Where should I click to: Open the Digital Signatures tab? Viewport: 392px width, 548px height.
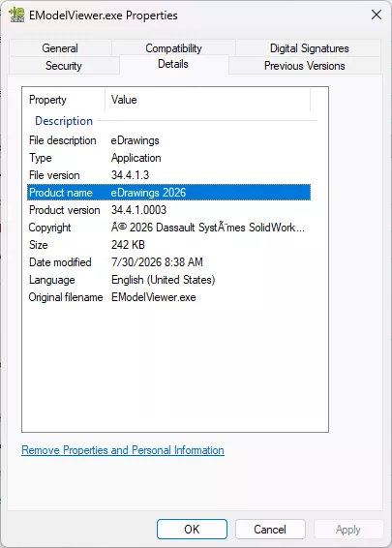[309, 48]
